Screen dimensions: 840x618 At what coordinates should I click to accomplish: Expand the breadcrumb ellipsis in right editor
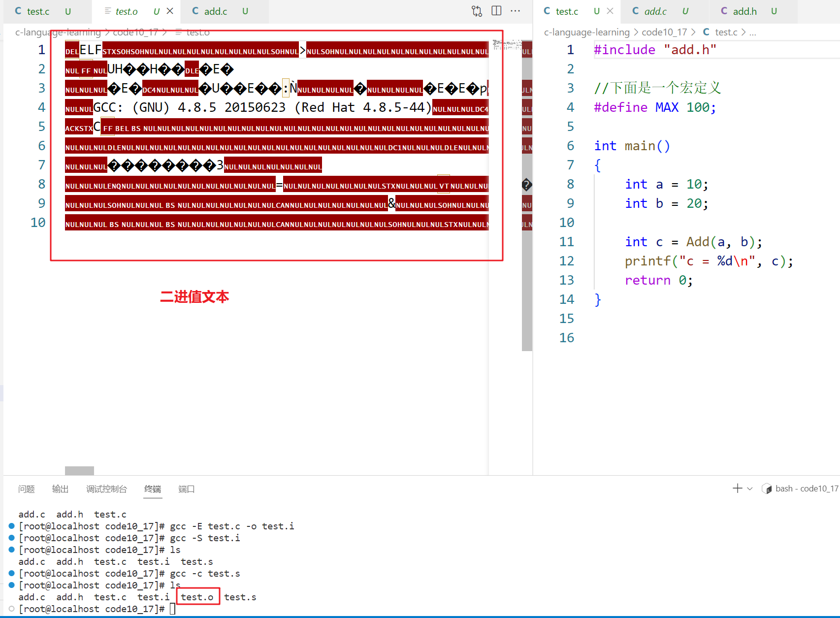click(752, 32)
